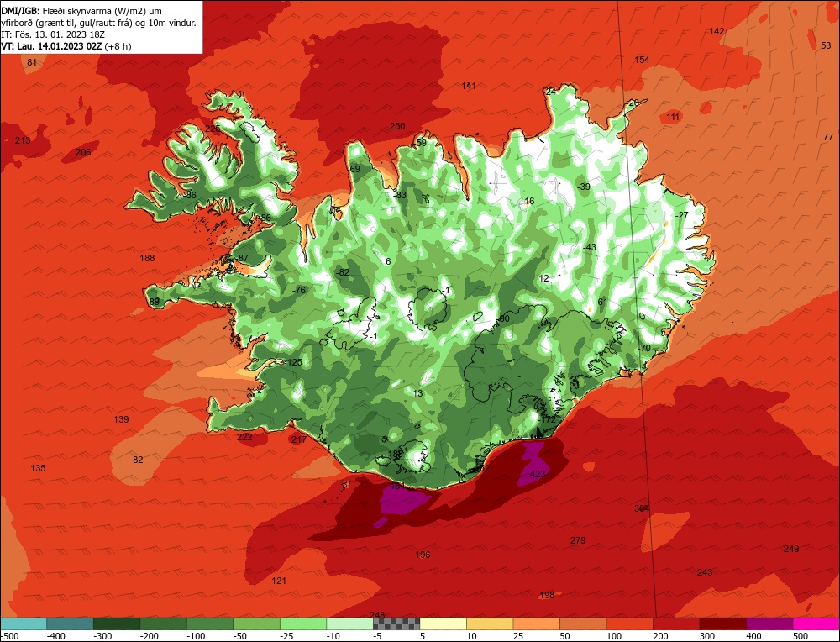Click the orange 25–50 legend swatch
840x642 pixels.
[x=536, y=624]
